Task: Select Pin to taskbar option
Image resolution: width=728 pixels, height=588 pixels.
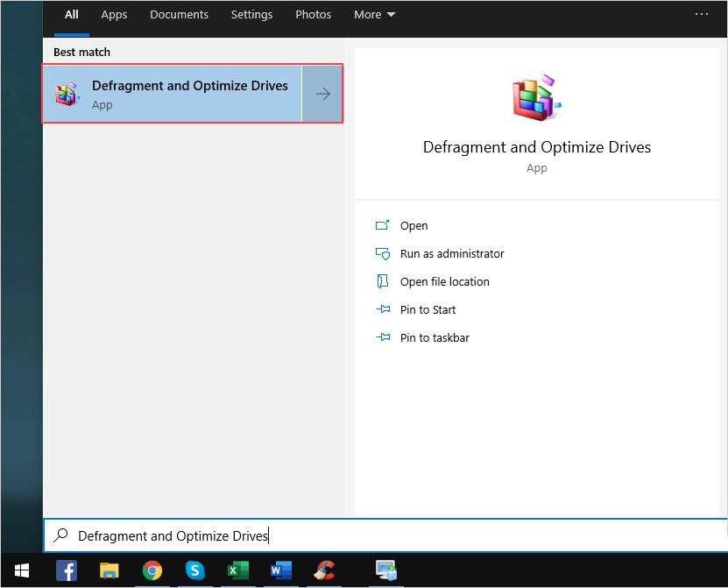Action: click(x=434, y=338)
